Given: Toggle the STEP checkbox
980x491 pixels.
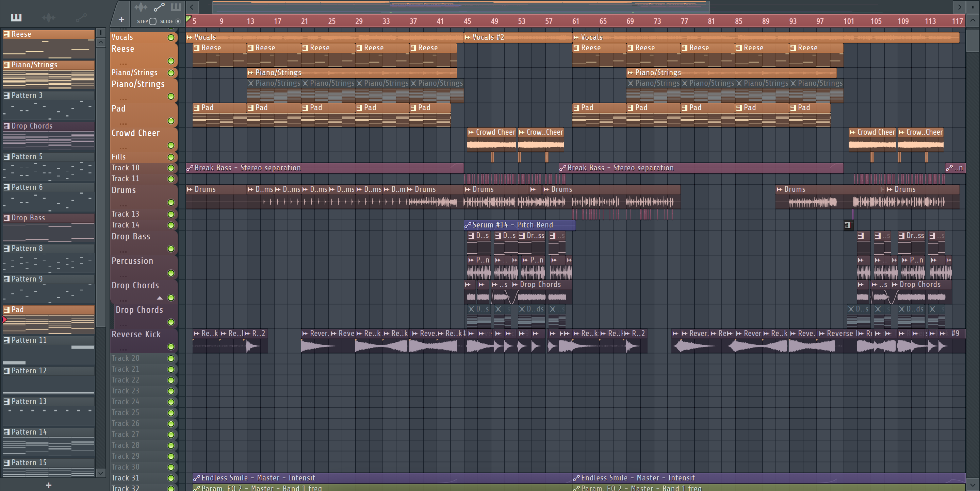Looking at the screenshot, I should click(152, 21).
